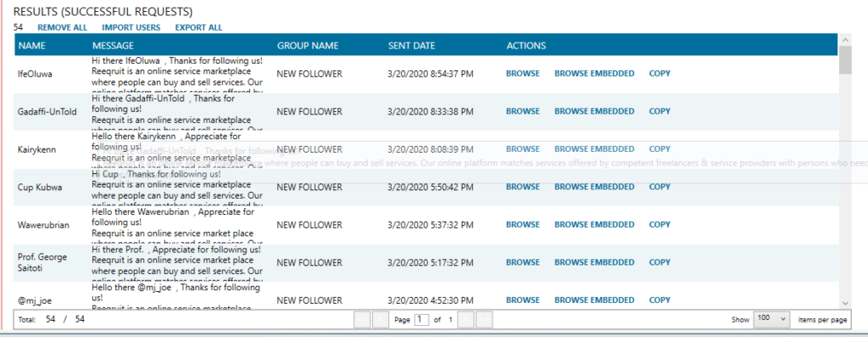Viewport: 868px width, 337px height.
Task: Go to the previous page button
Action: (381, 320)
